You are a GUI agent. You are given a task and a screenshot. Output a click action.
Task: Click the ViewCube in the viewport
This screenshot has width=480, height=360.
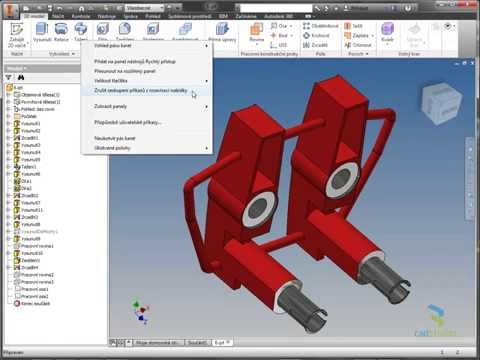coord(441,103)
